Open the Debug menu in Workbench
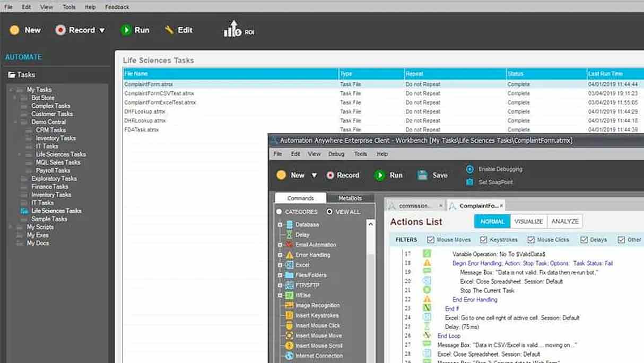Screen dimensions: 644x363 [x=336, y=154]
